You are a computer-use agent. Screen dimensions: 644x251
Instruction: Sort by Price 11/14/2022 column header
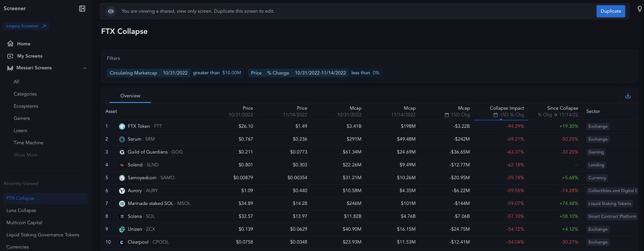coord(295,111)
